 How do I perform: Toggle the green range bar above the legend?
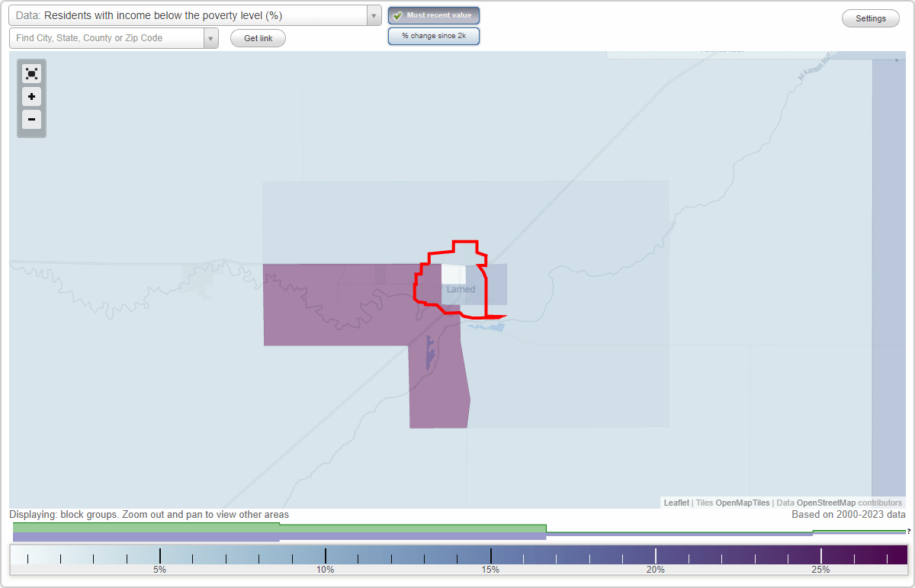click(282, 527)
